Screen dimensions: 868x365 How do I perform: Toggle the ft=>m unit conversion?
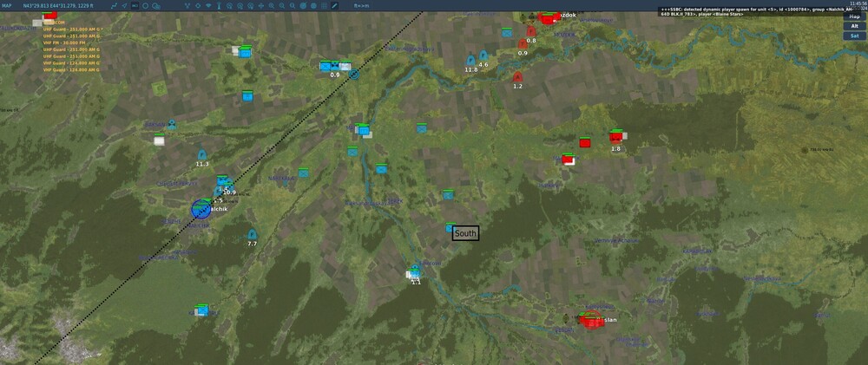(x=361, y=5)
